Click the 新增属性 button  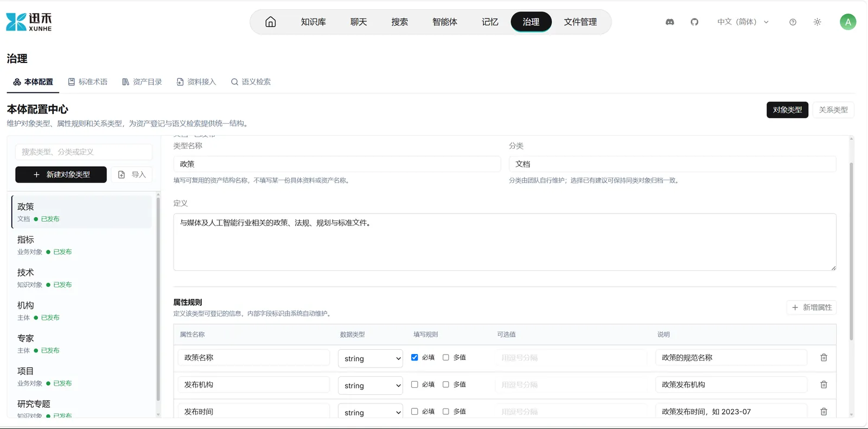pos(812,307)
